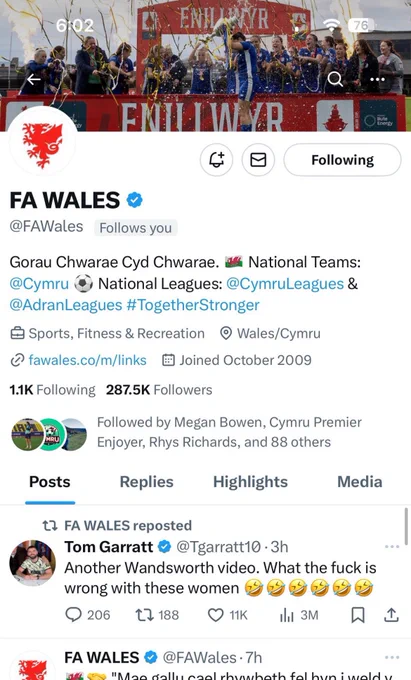The image size is (411, 680).
Task: Switch to the Replies tab
Action: point(147,482)
